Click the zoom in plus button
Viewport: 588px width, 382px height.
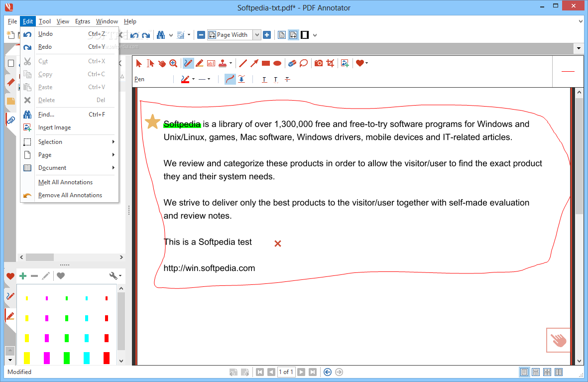(x=267, y=35)
